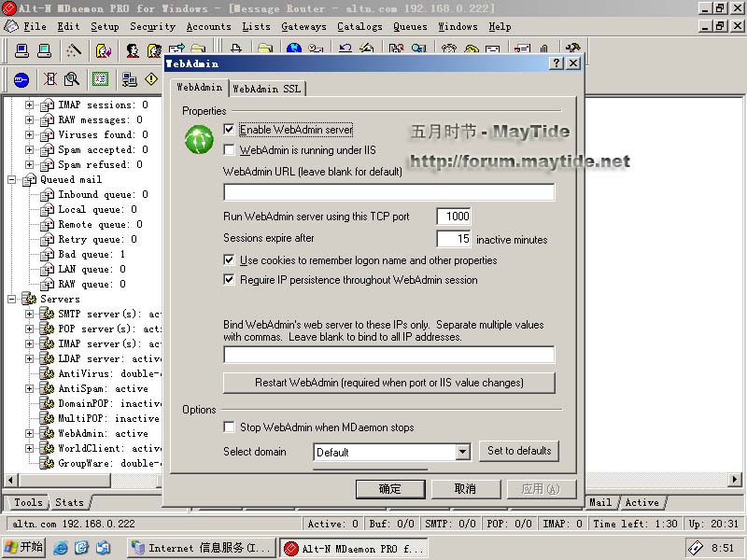Click the green WebAdmin globe icon

200,139
